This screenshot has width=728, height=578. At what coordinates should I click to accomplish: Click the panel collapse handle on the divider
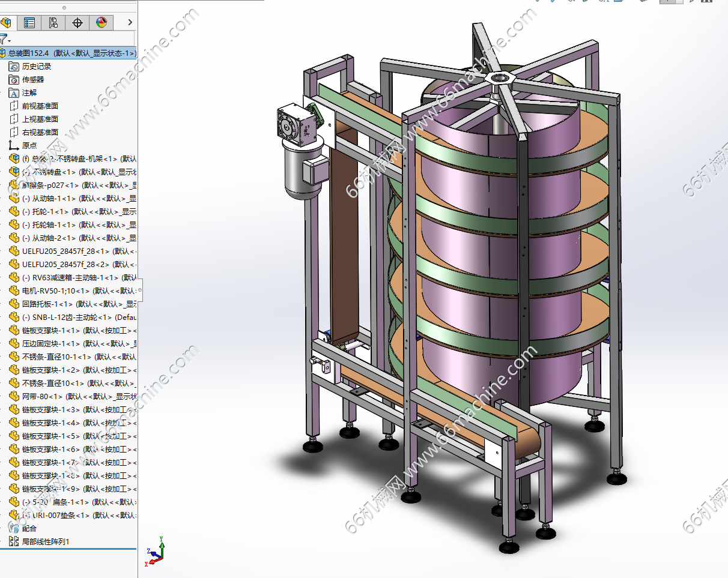(x=140, y=290)
